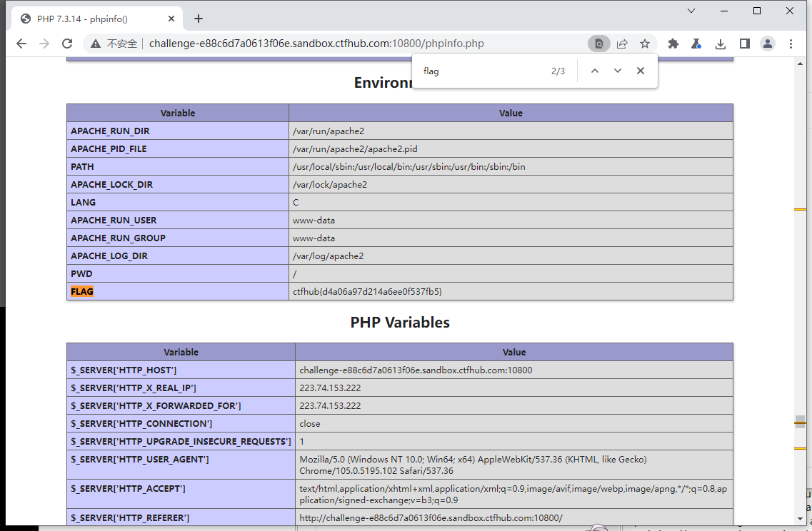Jump to previous find result
This screenshot has height=531, width=812.
[595, 71]
